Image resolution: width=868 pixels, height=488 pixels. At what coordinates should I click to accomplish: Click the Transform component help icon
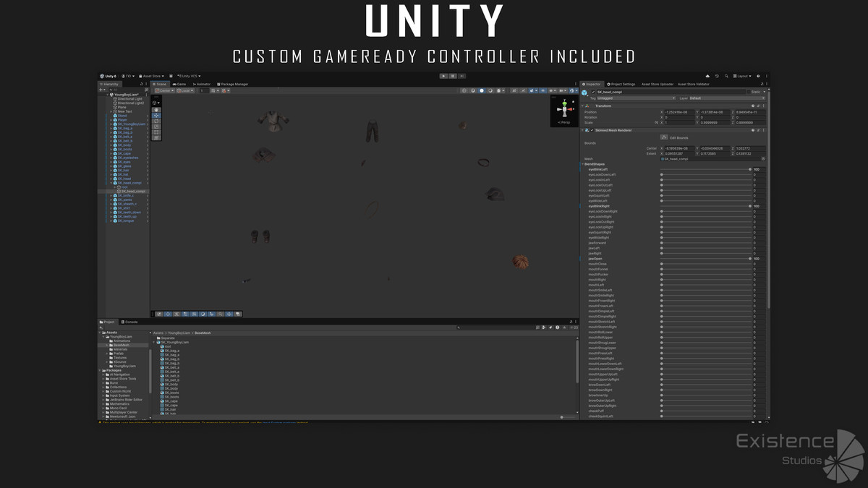click(x=752, y=106)
